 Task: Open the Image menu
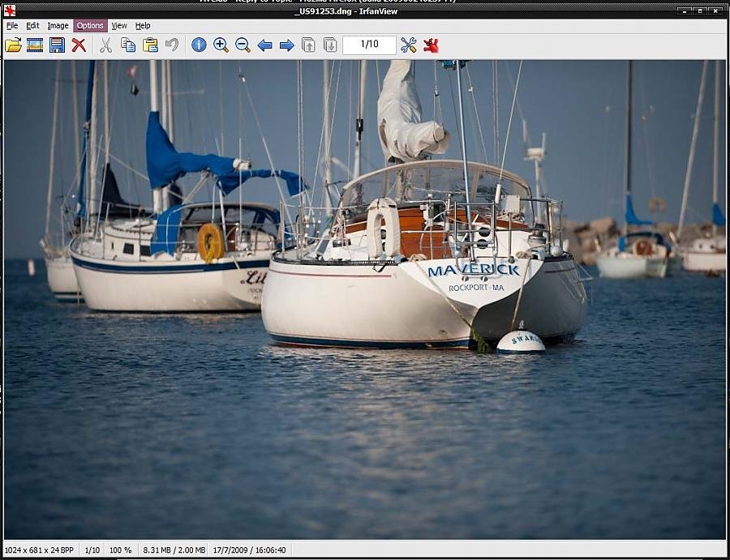coord(58,26)
